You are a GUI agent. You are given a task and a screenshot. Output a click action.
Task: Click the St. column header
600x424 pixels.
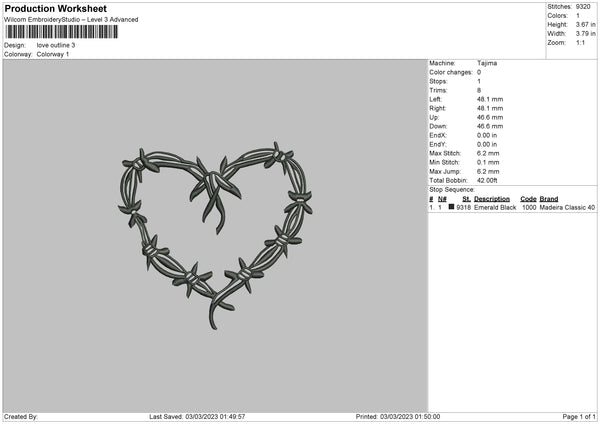[x=466, y=199]
